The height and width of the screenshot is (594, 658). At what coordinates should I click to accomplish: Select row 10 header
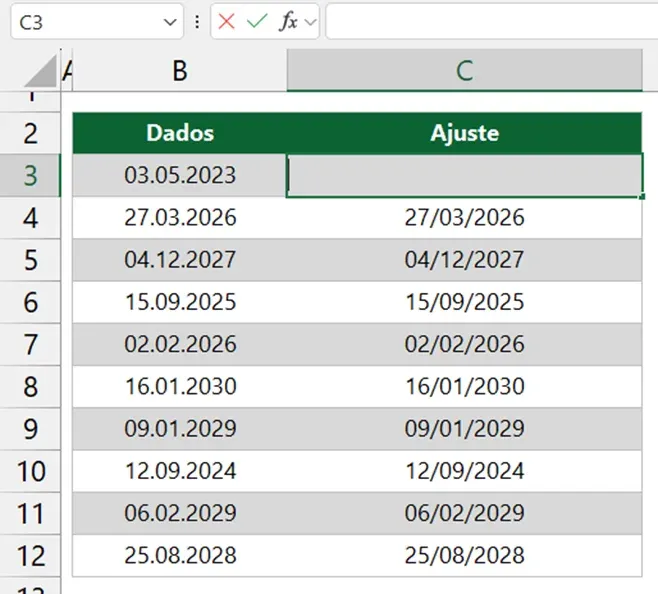coord(30,471)
